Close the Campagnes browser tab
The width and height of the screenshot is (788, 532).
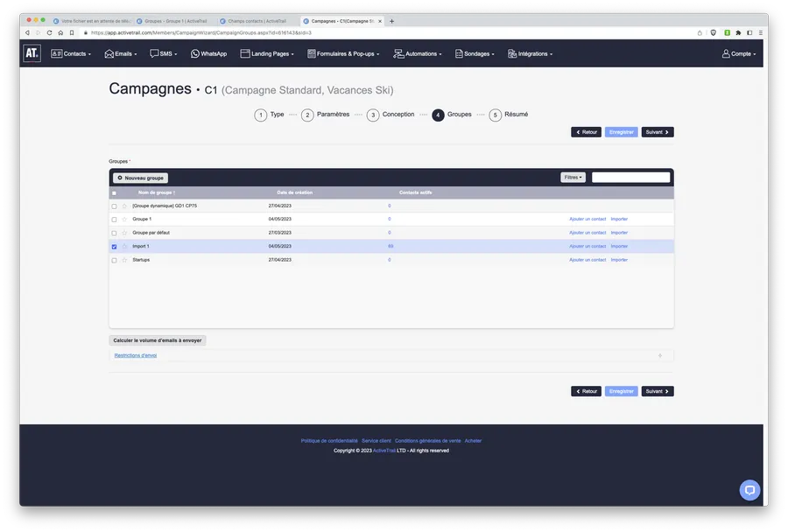pos(380,21)
